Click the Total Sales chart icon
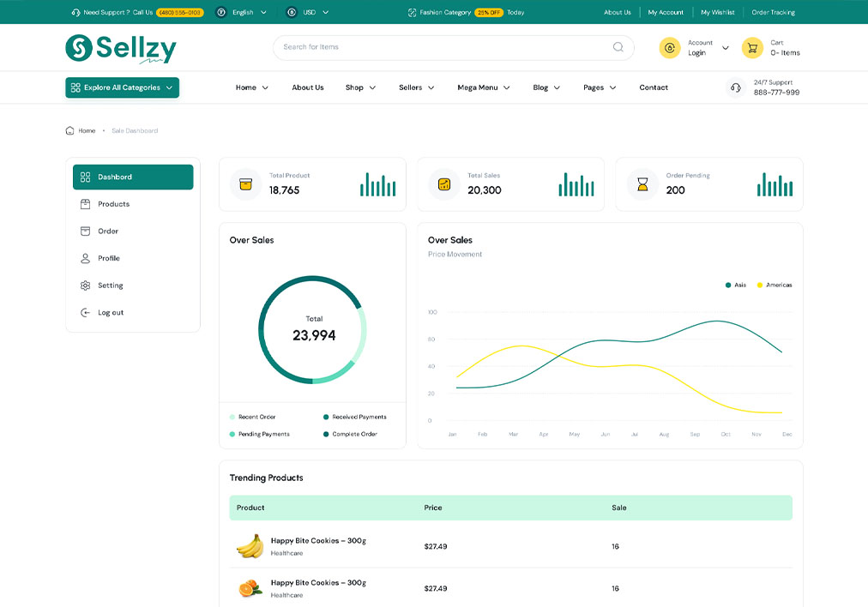Viewport: 868px width, 607px height. (x=444, y=184)
